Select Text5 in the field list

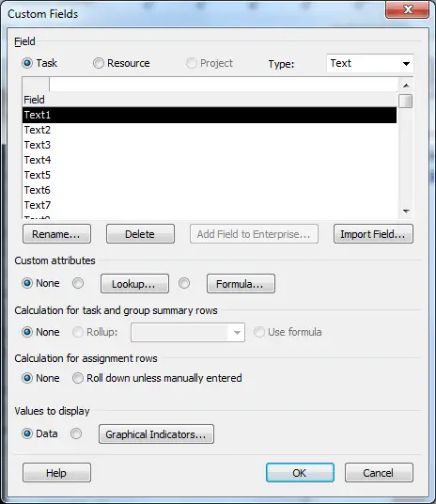coord(210,175)
